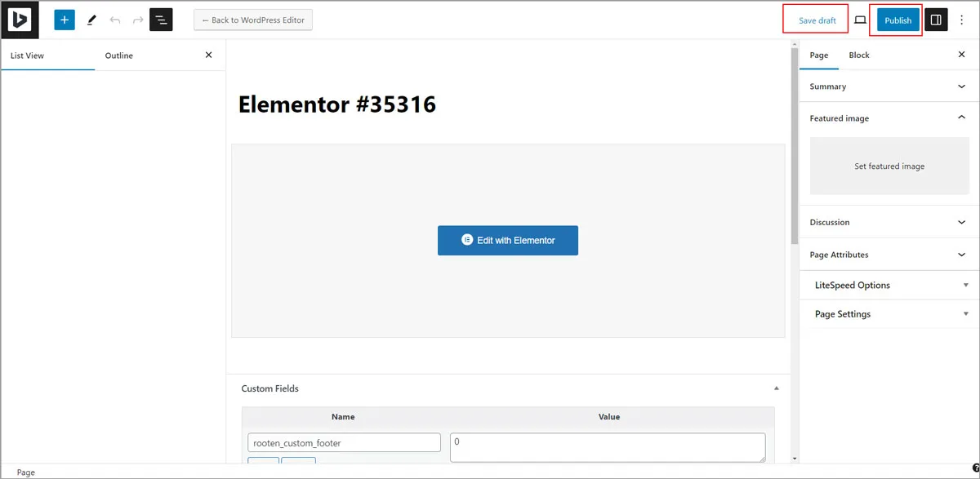Click Back to WordPress Editor button

pos(253,20)
